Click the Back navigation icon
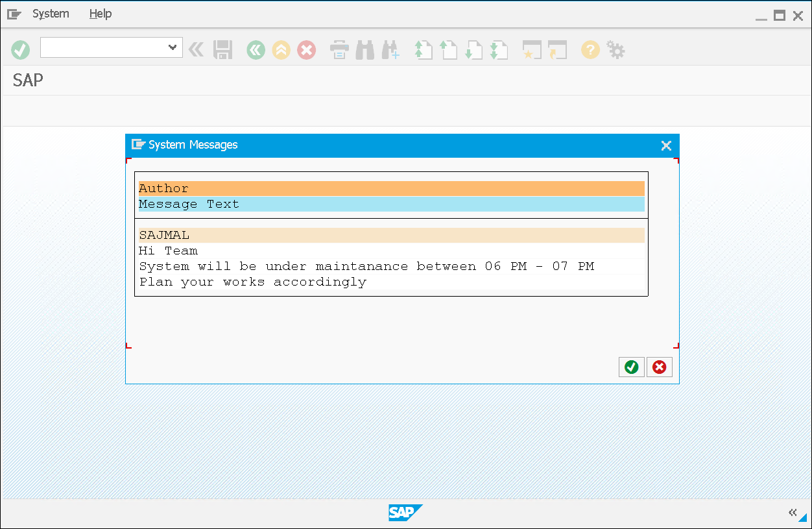Viewport: 812px width, 529px height. pos(256,49)
